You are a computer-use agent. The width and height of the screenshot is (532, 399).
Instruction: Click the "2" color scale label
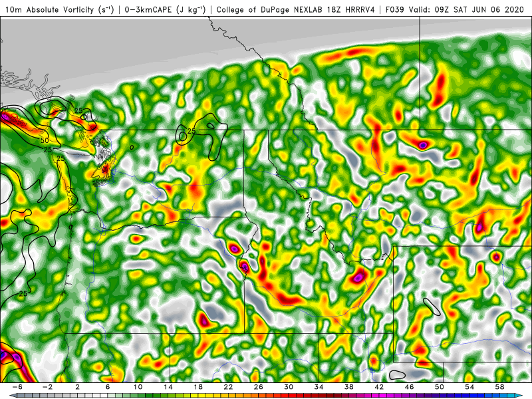click(77, 387)
